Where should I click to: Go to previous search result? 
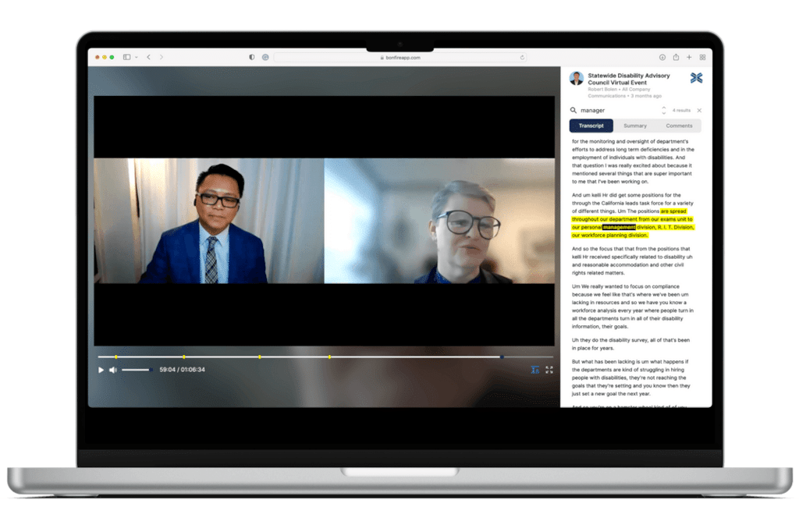pos(664,108)
